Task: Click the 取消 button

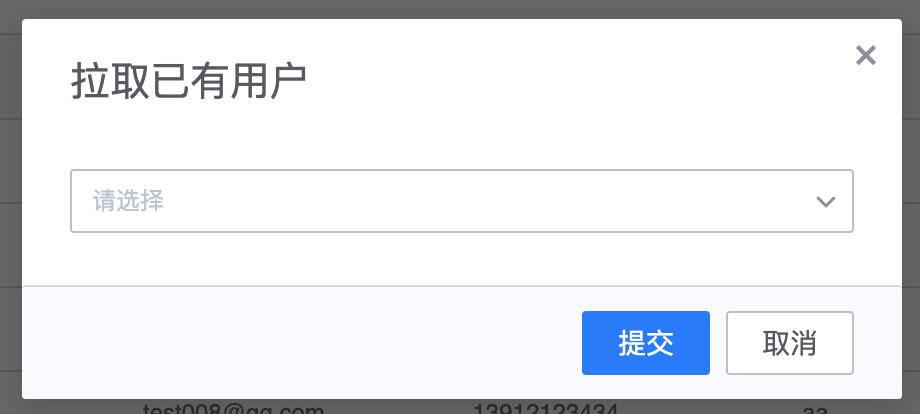Action: point(790,343)
